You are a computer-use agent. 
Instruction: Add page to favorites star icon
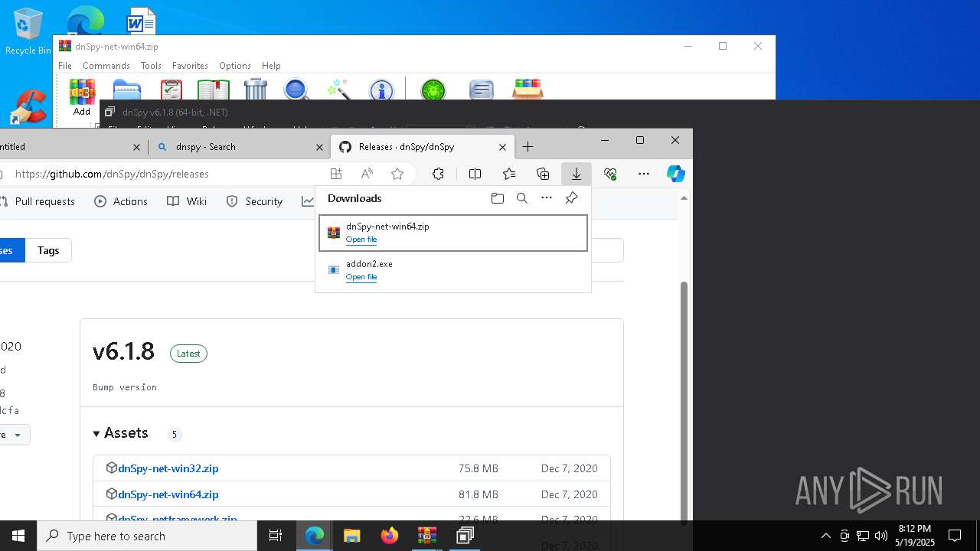397,174
